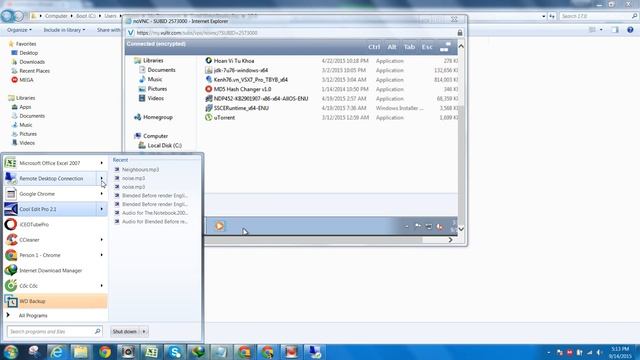The width and height of the screenshot is (640, 360).
Task: Select NDP452-KB2901907 installer file
Action: click(261, 98)
